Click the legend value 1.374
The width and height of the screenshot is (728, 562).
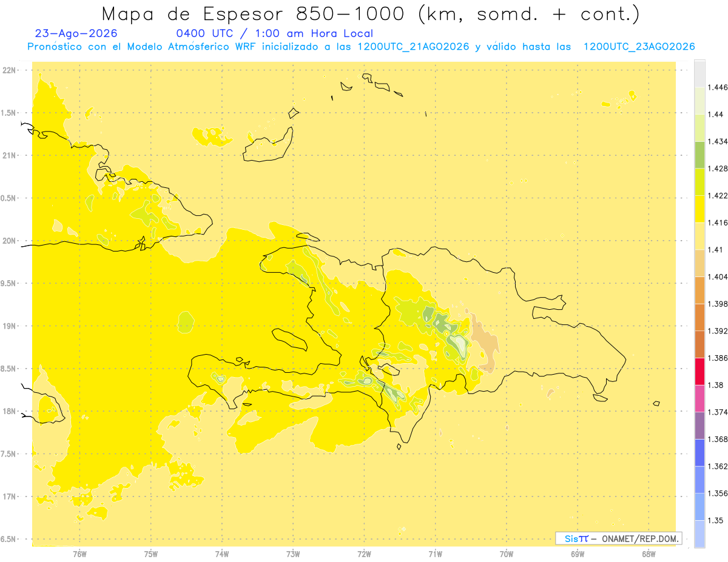(718, 412)
